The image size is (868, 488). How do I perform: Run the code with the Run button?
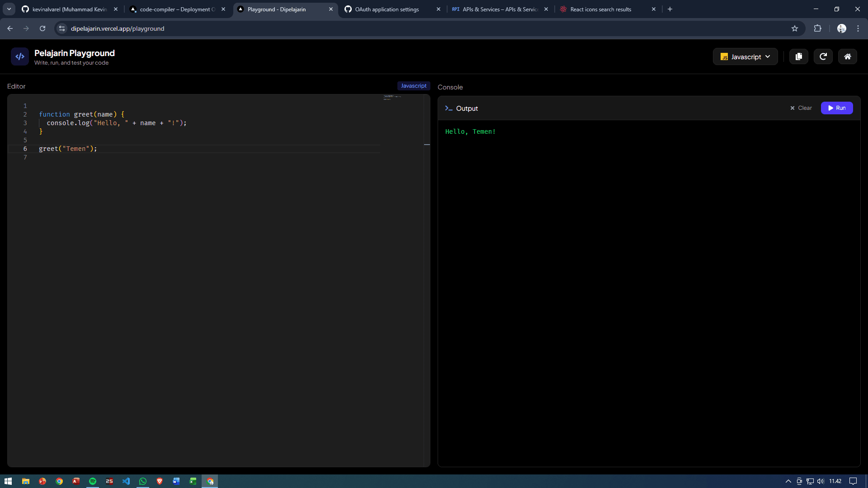pos(837,108)
